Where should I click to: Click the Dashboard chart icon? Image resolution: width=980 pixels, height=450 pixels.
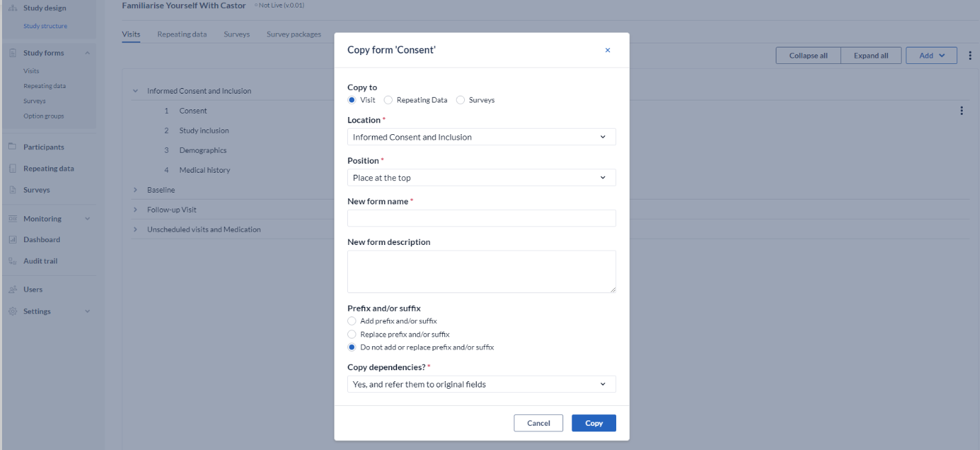12,240
